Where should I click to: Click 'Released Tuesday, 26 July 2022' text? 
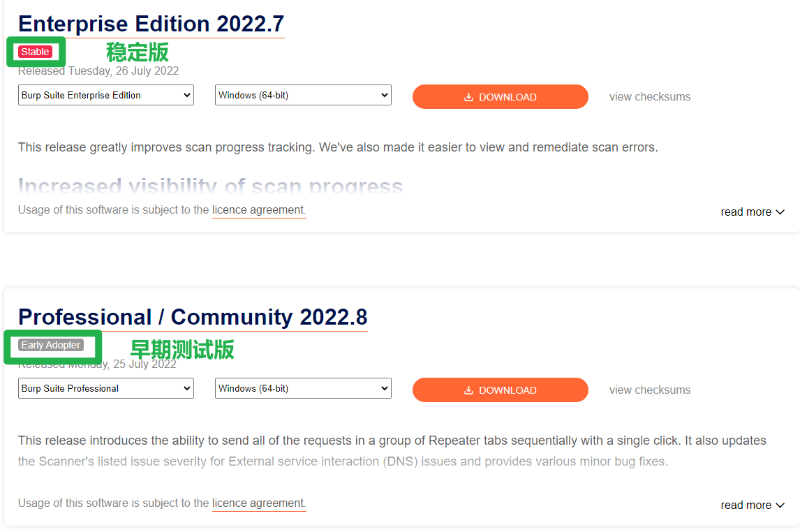pos(98,71)
